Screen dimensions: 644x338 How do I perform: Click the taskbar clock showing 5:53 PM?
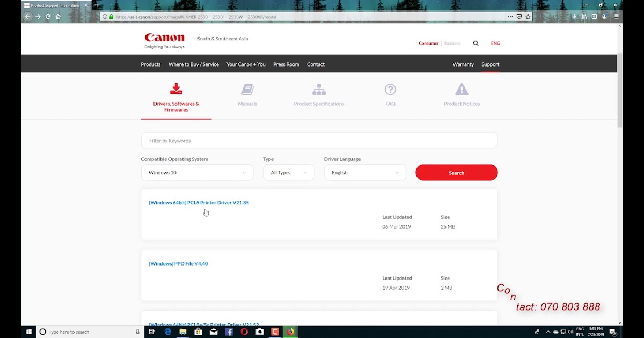(x=597, y=332)
